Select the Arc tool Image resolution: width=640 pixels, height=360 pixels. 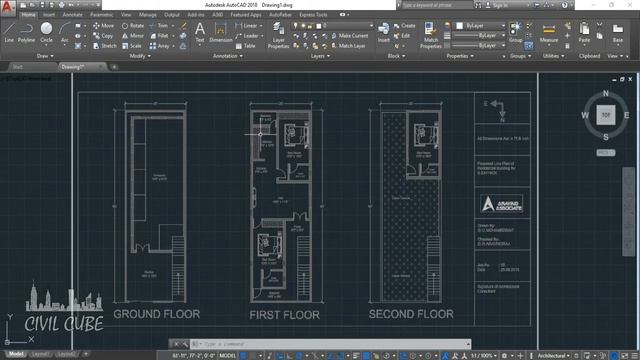[x=64, y=33]
